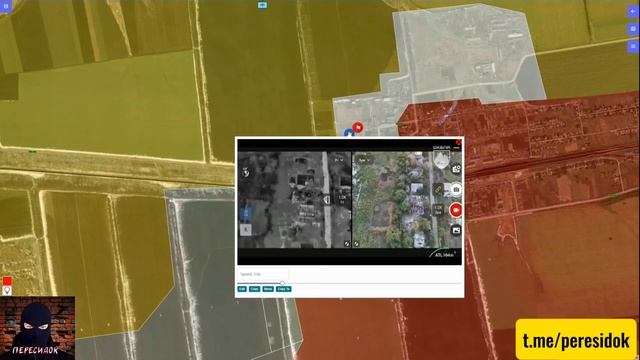Click the gray square button under the blue one
The height and width of the screenshot is (360, 640).
tap(246, 230)
